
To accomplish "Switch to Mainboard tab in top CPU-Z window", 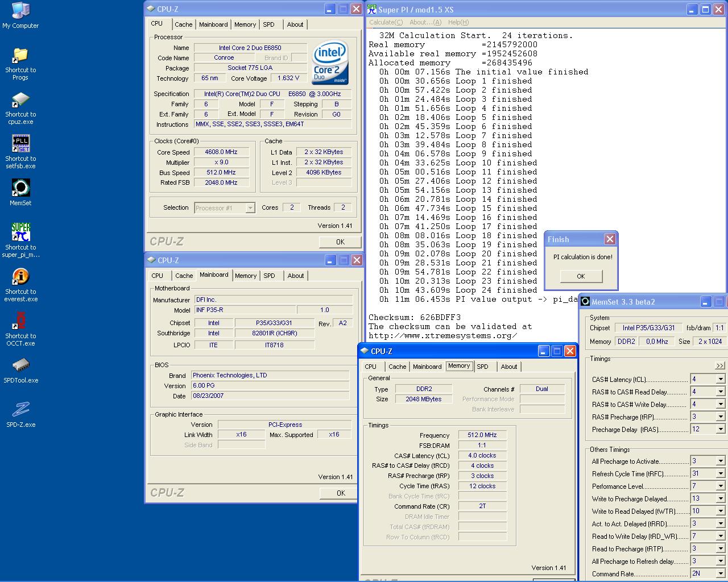I will (213, 24).
